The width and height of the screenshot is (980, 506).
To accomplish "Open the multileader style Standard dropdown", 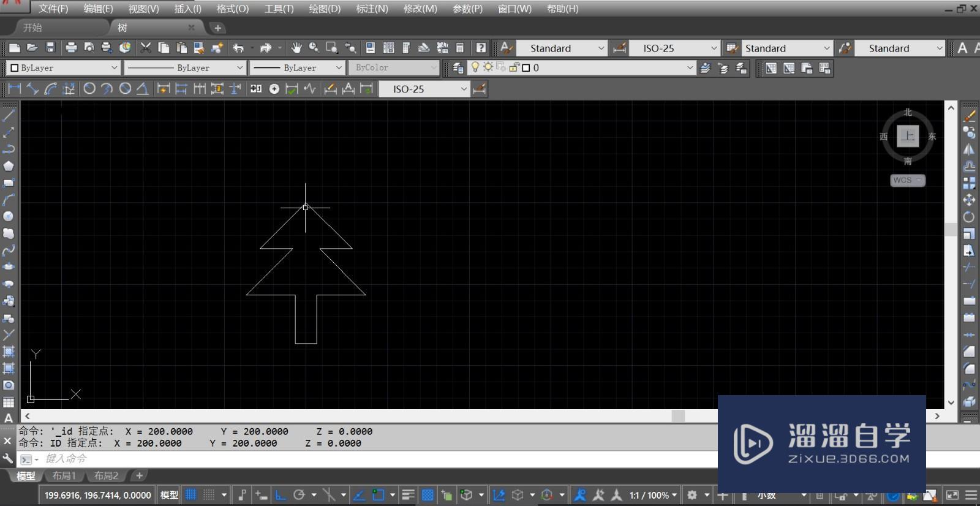I will pyautogui.click(x=899, y=48).
